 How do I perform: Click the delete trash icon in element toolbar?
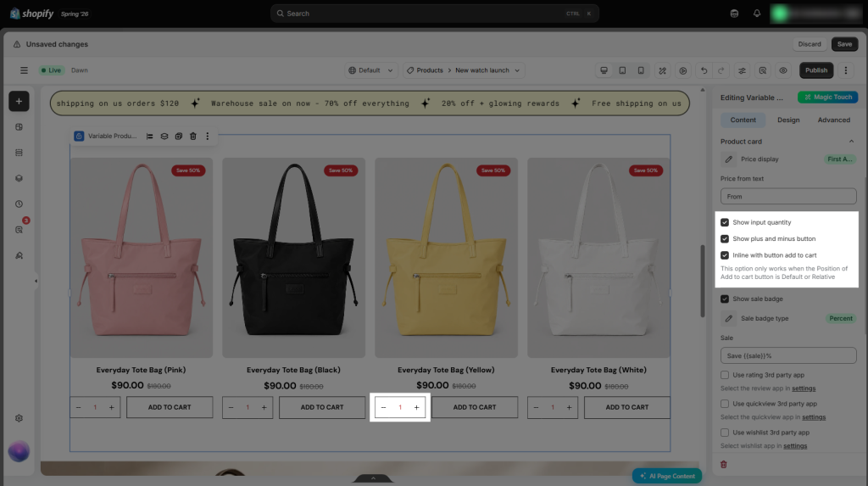pyautogui.click(x=193, y=136)
